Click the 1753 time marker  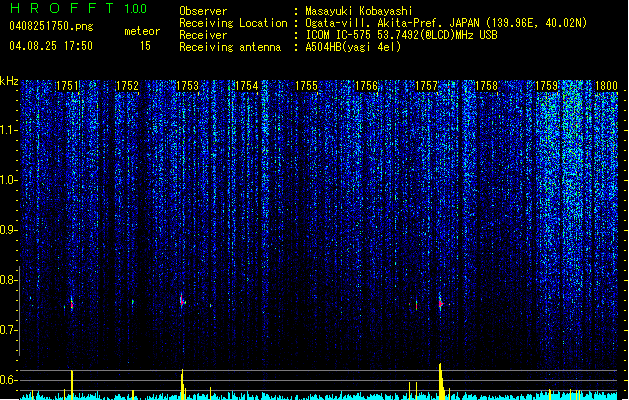pyautogui.click(x=187, y=86)
